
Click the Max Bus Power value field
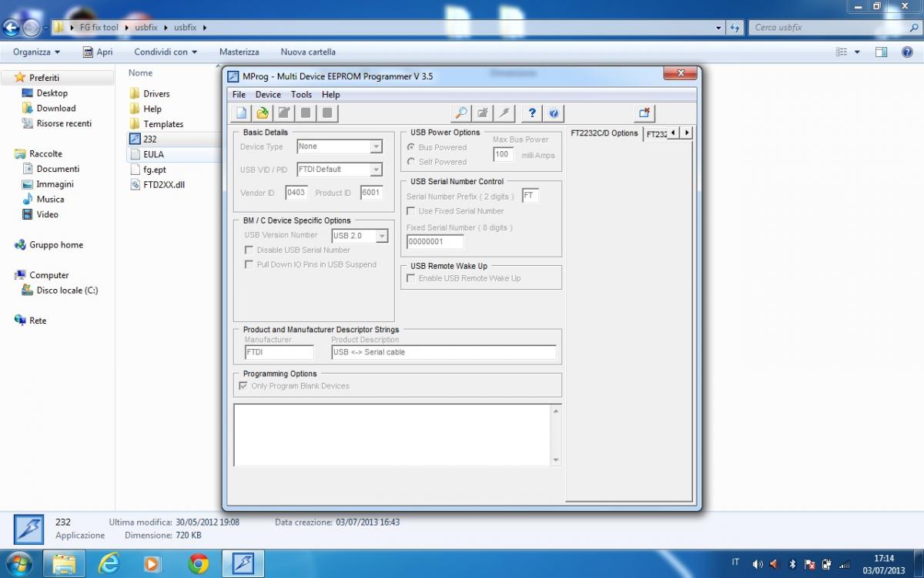click(504, 154)
